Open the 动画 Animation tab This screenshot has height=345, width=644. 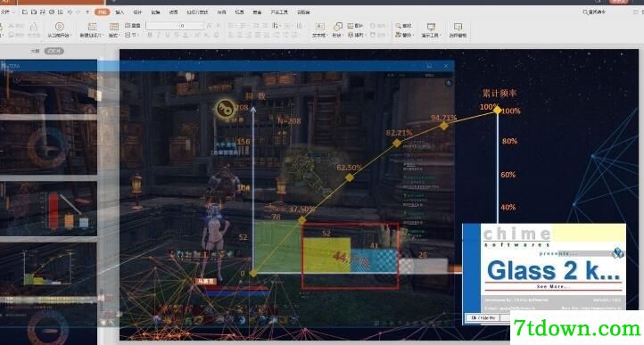[173, 12]
